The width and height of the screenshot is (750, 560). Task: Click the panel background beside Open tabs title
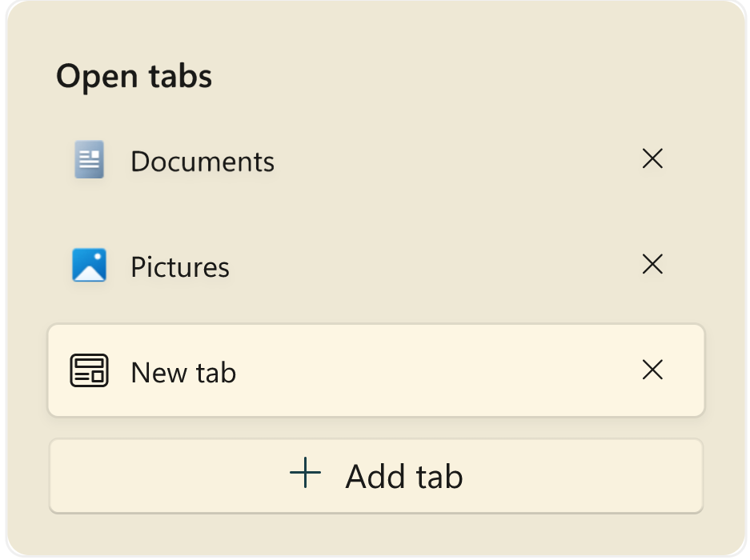480,77
